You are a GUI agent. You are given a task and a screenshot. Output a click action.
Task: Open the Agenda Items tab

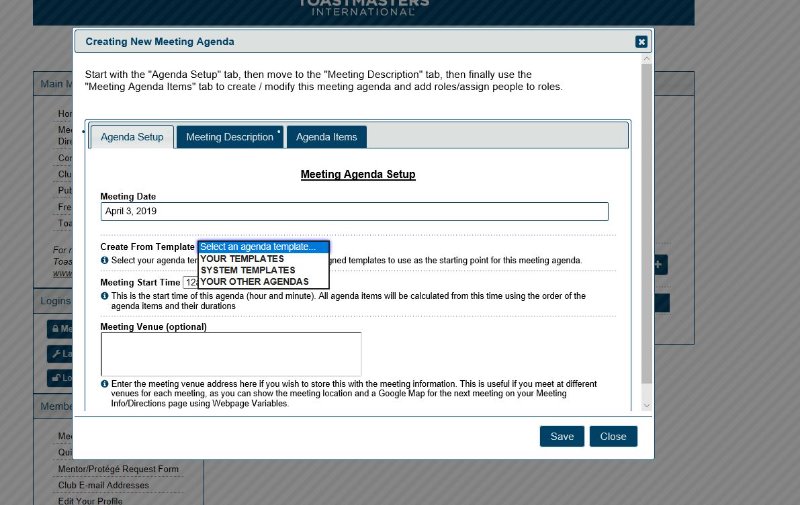pyautogui.click(x=327, y=137)
